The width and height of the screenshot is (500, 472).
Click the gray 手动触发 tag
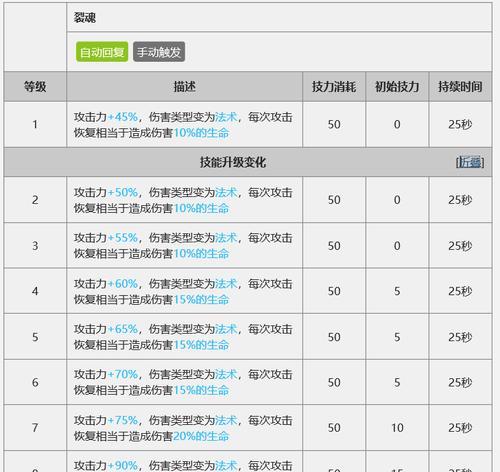(x=159, y=52)
